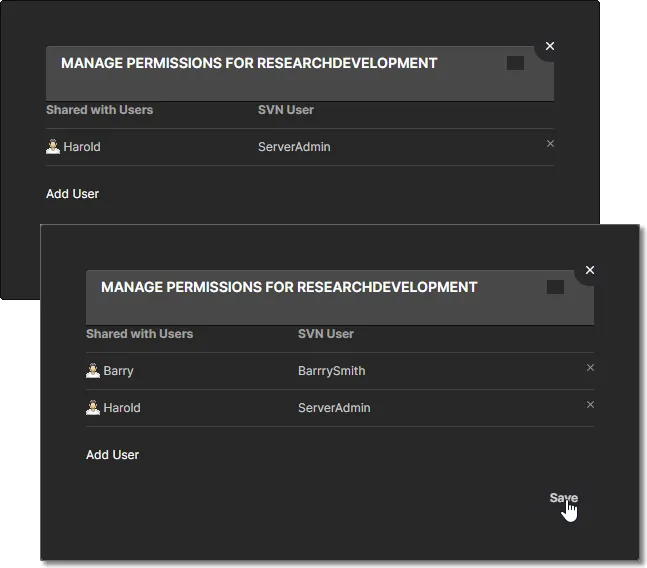Image resolution: width=647 pixels, height=568 pixels.
Task: Click Harold's avatar icon in the front dialog
Action: 93,408
